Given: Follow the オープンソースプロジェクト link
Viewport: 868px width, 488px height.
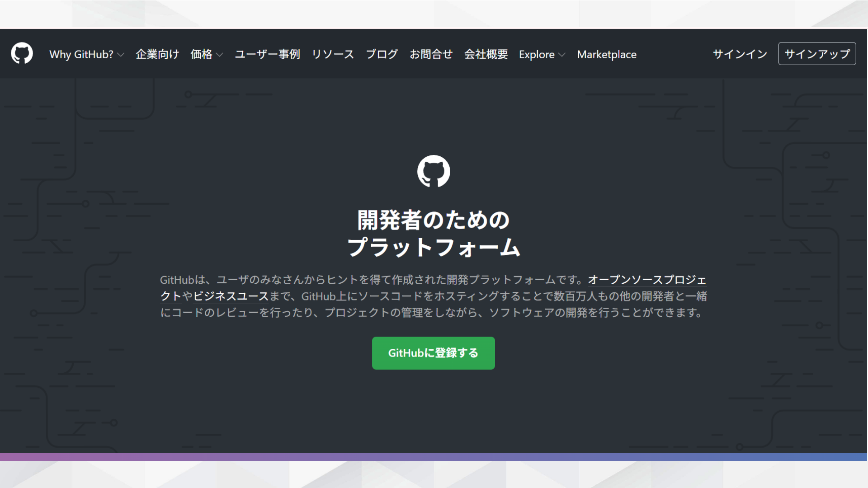Looking at the screenshot, I should (x=647, y=280).
